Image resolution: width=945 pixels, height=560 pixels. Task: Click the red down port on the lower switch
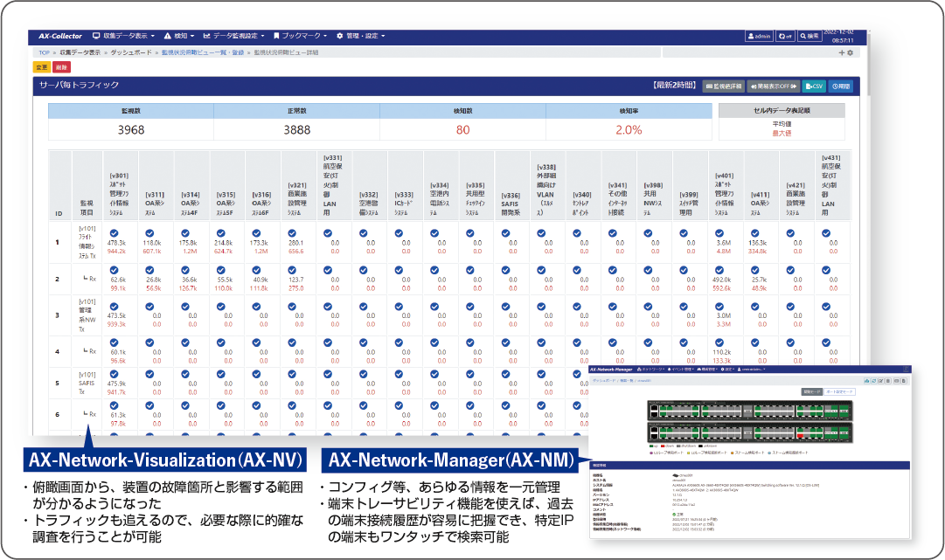point(800,435)
